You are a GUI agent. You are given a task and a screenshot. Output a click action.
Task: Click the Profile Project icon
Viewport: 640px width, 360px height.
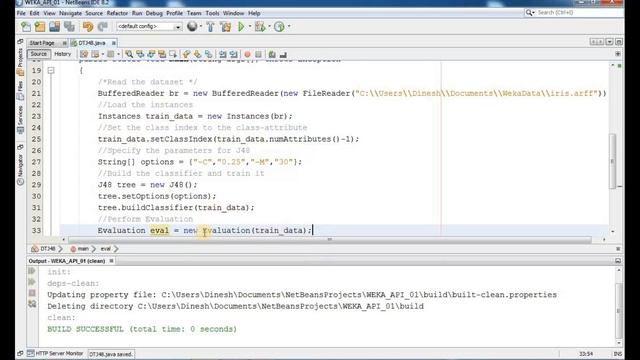coord(279,27)
